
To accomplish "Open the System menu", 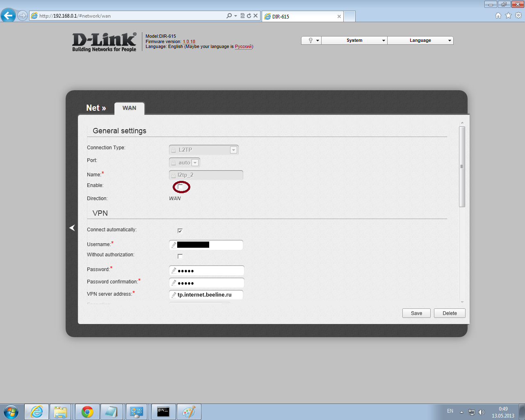I will (x=354, y=40).
